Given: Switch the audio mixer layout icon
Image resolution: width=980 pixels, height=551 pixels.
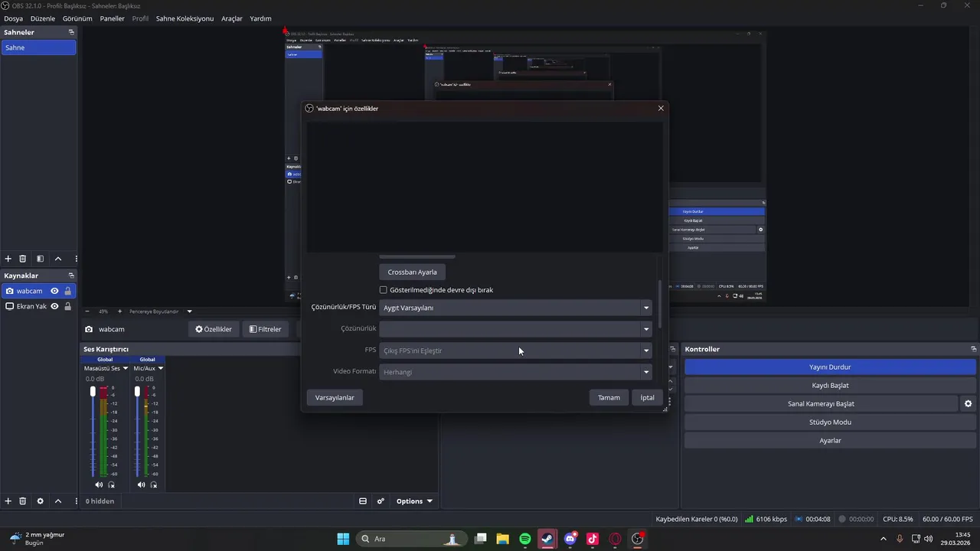Looking at the screenshot, I should coord(363,501).
